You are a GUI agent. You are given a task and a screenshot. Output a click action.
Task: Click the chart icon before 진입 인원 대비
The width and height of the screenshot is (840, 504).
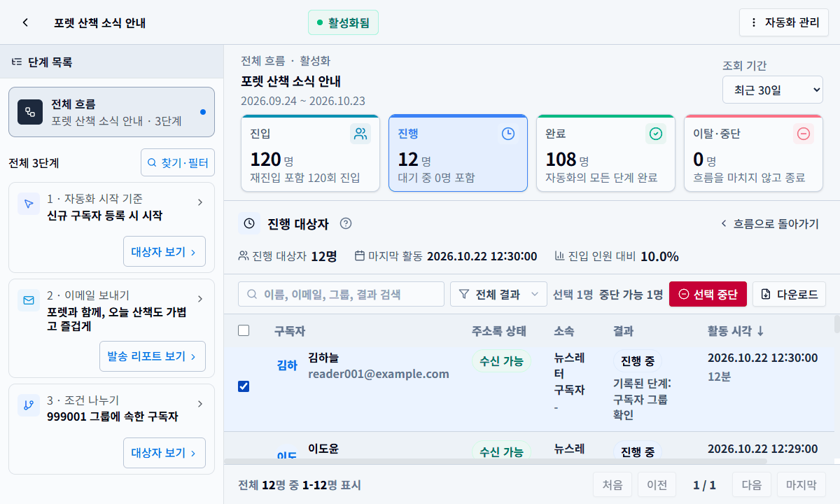click(x=560, y=256)
